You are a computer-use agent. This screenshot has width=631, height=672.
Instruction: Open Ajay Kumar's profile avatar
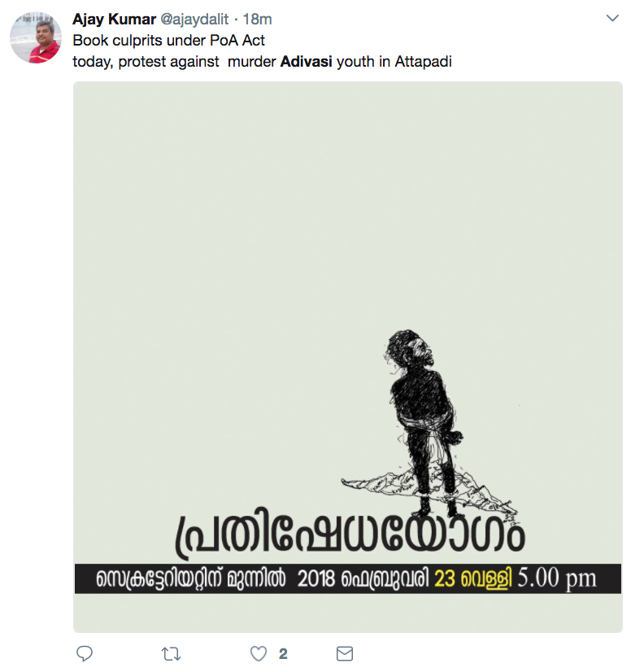36,37
